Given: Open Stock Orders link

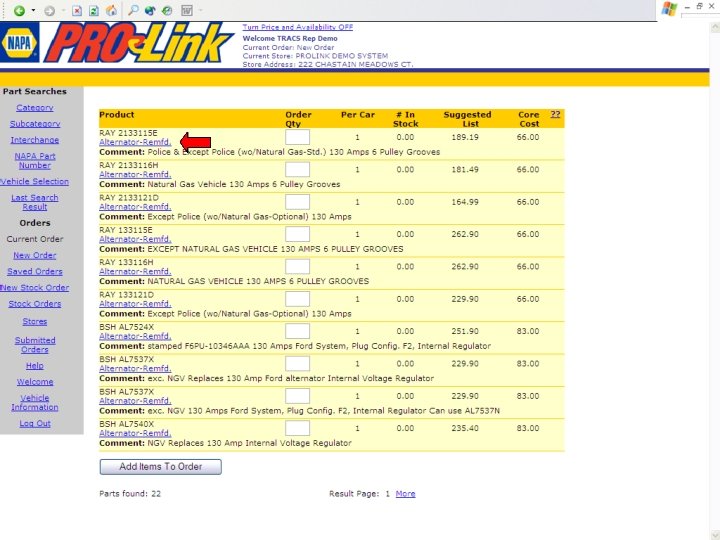Looking at the screenshot, I should pos(35,304).
